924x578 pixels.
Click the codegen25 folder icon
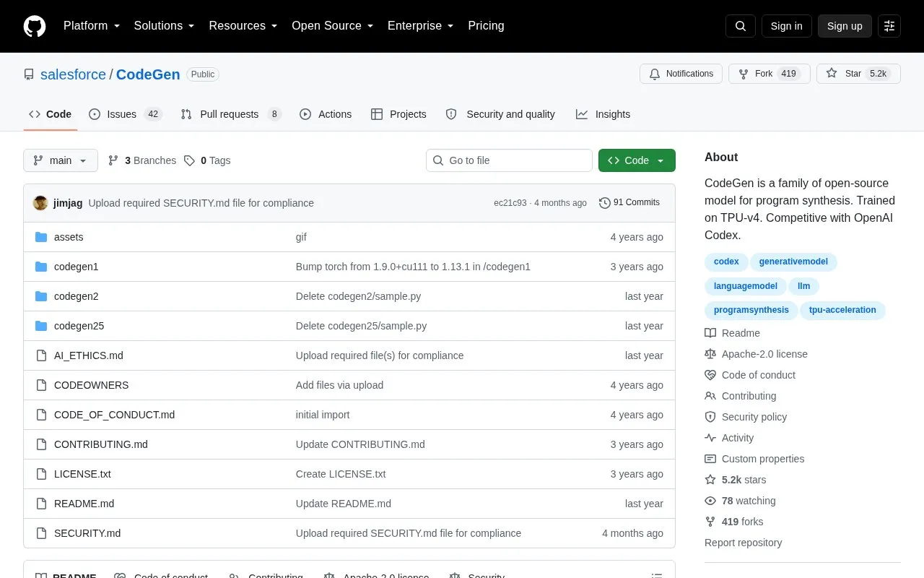pos(41,326)
